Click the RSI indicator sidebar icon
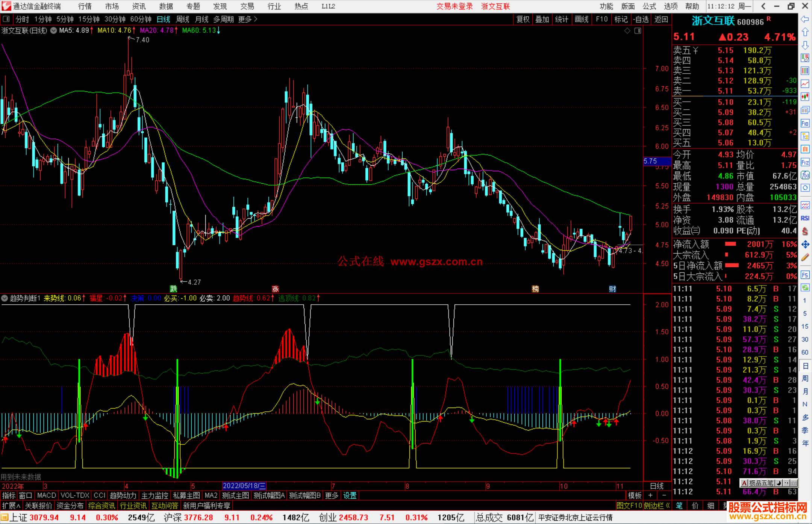This screenshot has height=524, width=812. 805,218
